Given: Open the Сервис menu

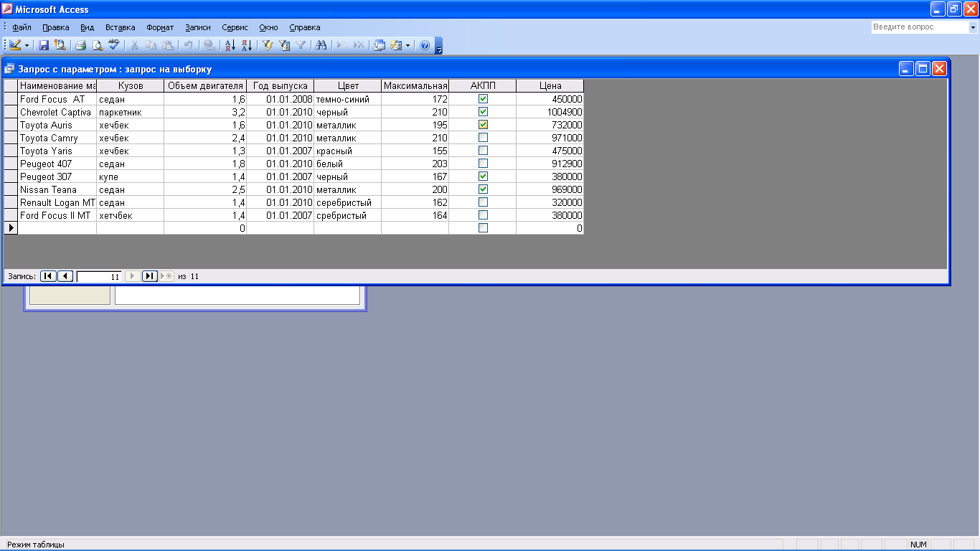Looking at the screenshot, I should [x=235, y=27].
